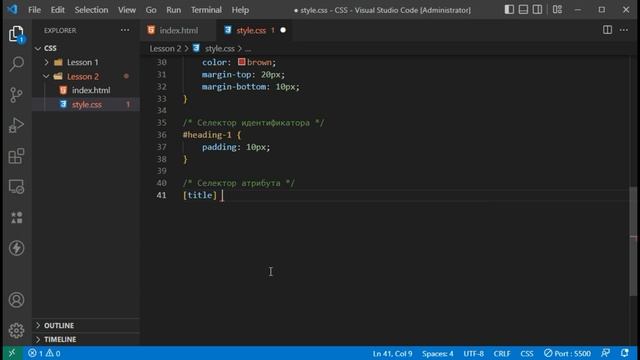Click the VS Code logo icon
640x360 pixels.
pos(12,9)
